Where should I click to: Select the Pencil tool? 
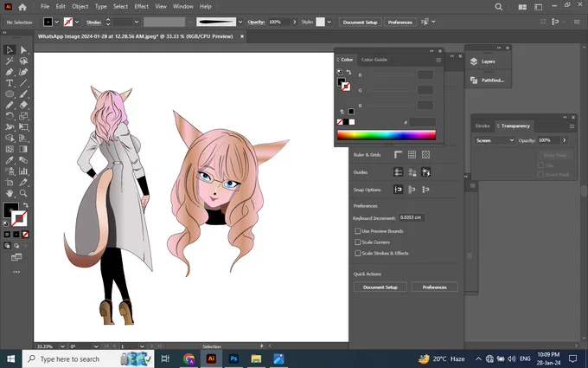tap(10, 105)
